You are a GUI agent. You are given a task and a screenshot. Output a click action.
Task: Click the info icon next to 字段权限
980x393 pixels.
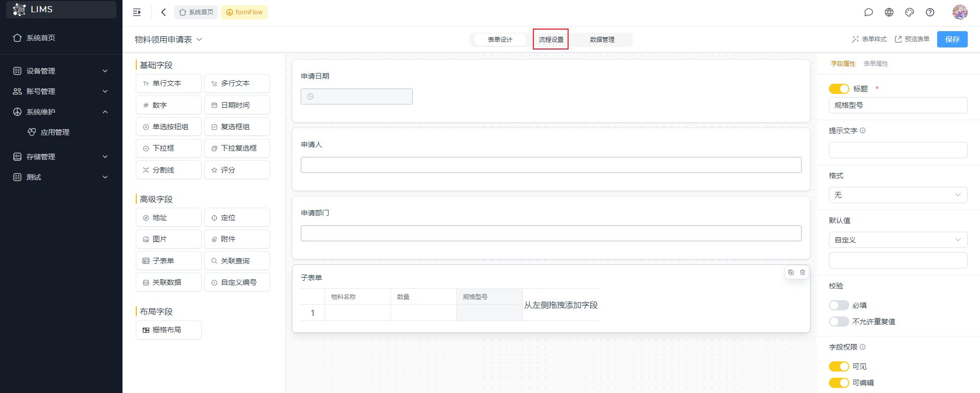click(x=863, y=347)
